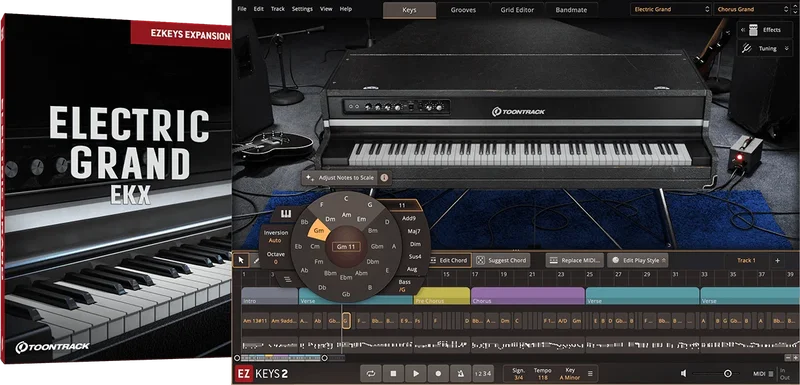This screenshot has height=385, width=800.
Task: Expand the Tuning panel
Action: coord(787,48)
